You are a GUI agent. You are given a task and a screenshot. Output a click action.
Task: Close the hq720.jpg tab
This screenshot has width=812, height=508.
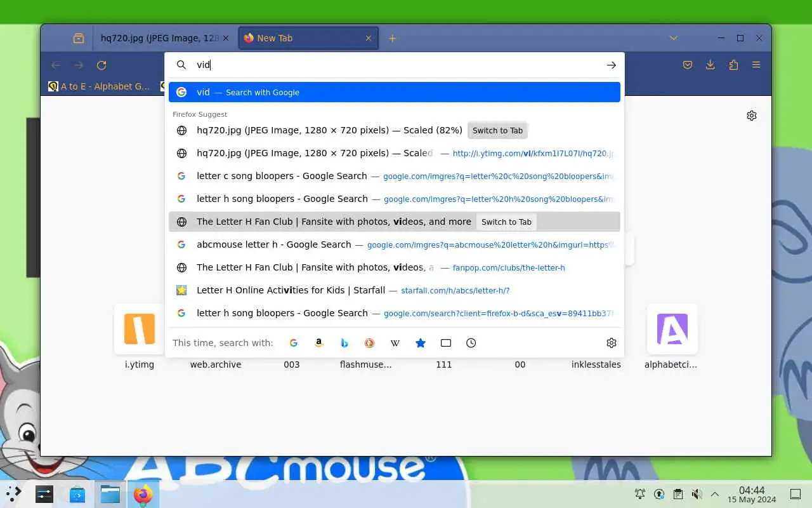point(225,38)
